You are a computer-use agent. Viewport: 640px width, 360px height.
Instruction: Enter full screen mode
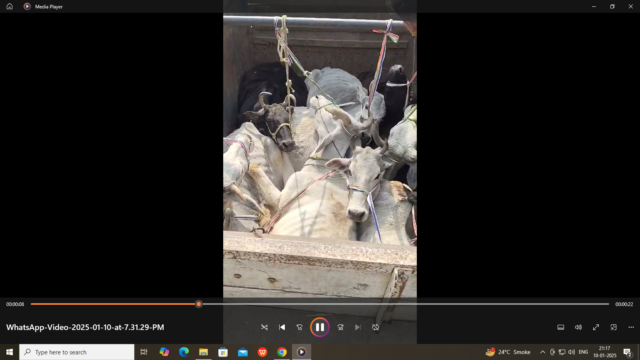tap(596, 327)
